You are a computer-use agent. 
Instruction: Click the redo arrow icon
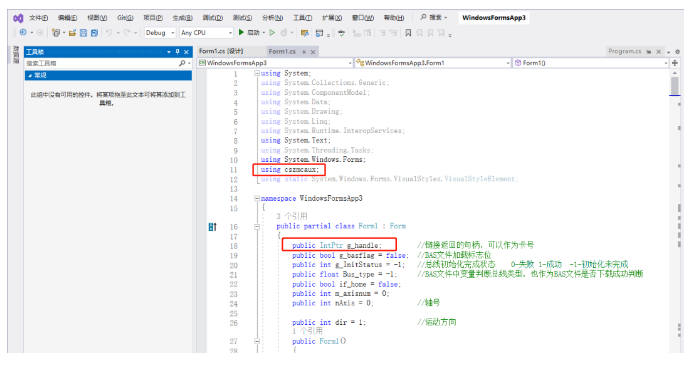(x=127, y=32)
